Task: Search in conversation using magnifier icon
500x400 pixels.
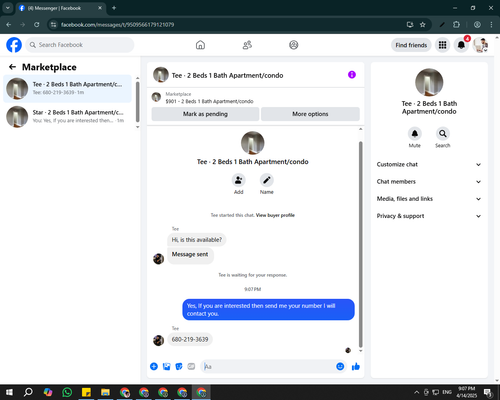Action: tap(443, 134)
